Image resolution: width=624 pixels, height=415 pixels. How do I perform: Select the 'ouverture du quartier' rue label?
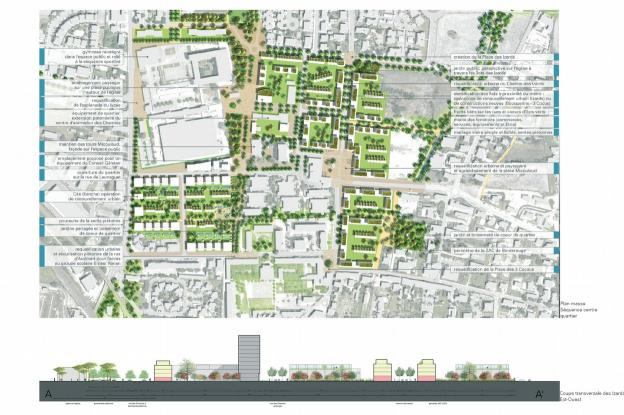coord(97,174)
